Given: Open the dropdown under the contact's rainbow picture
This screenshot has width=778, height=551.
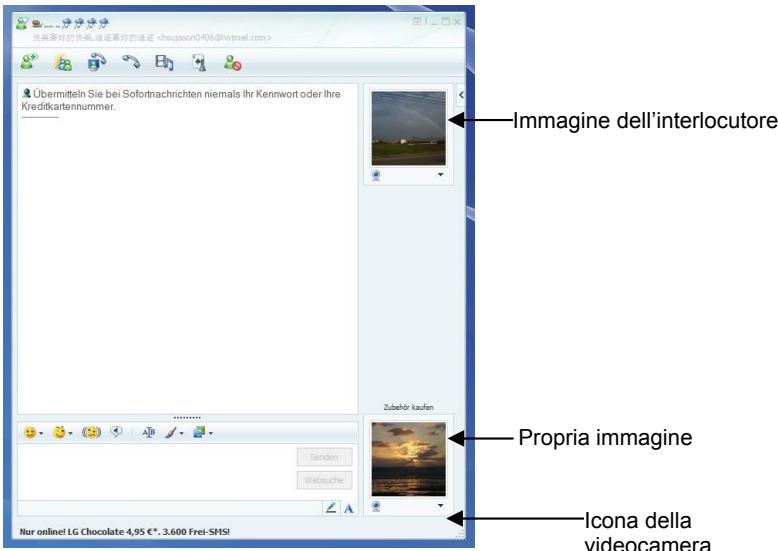Looking at the screenshot, I should 441,175.
